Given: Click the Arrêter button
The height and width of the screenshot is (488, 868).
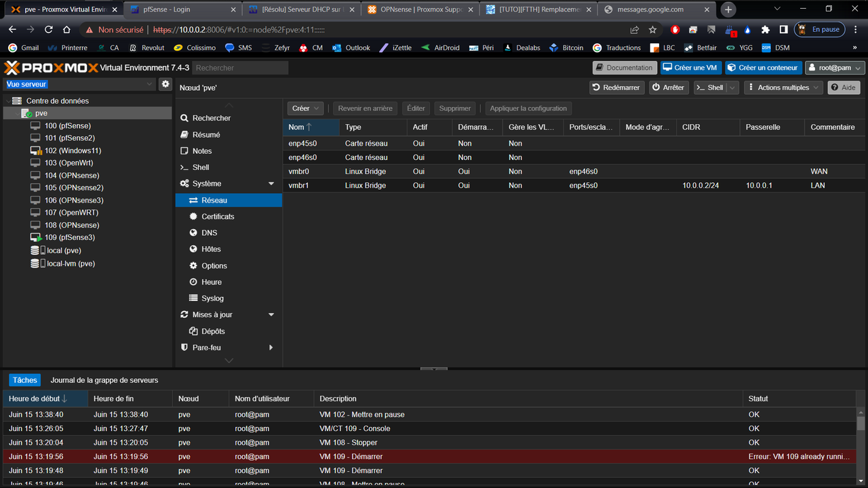Looking at the screenshot, I should click(669, 87).
